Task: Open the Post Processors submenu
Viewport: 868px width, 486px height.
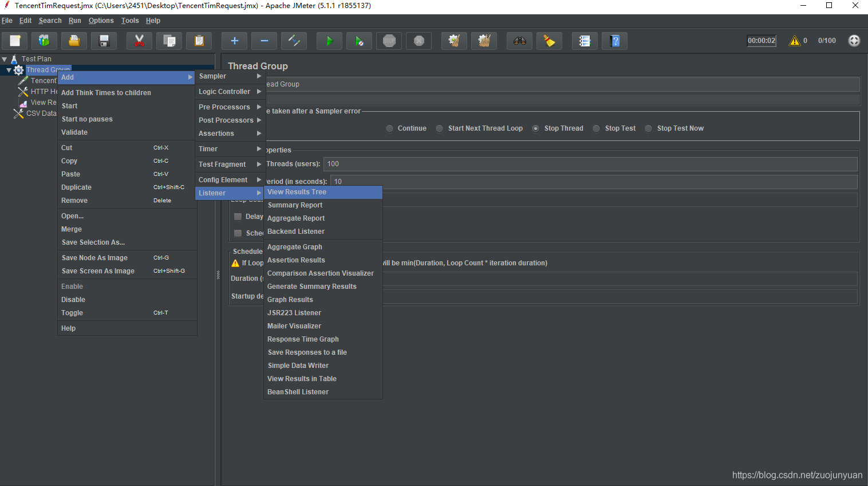Action: coord(230,120)
